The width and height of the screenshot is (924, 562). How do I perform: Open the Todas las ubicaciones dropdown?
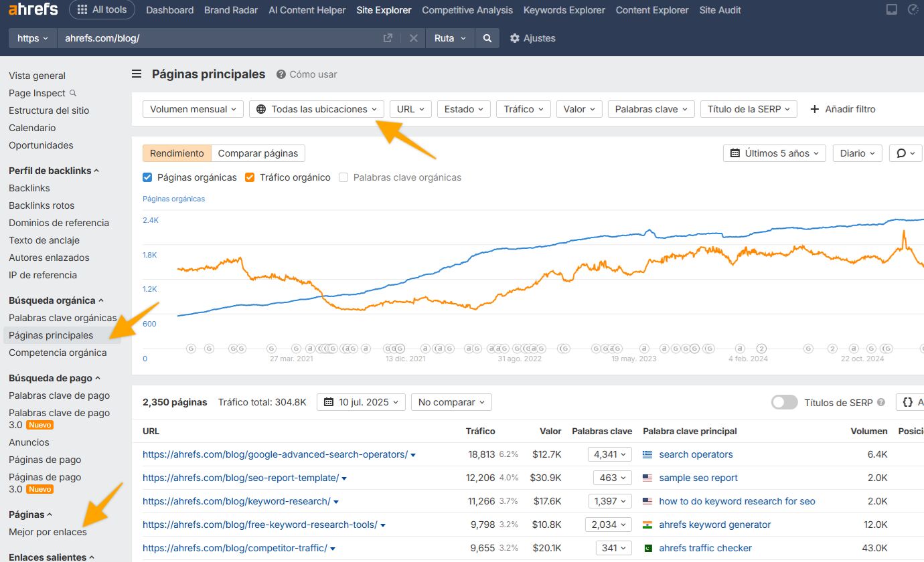click(317, 109)
